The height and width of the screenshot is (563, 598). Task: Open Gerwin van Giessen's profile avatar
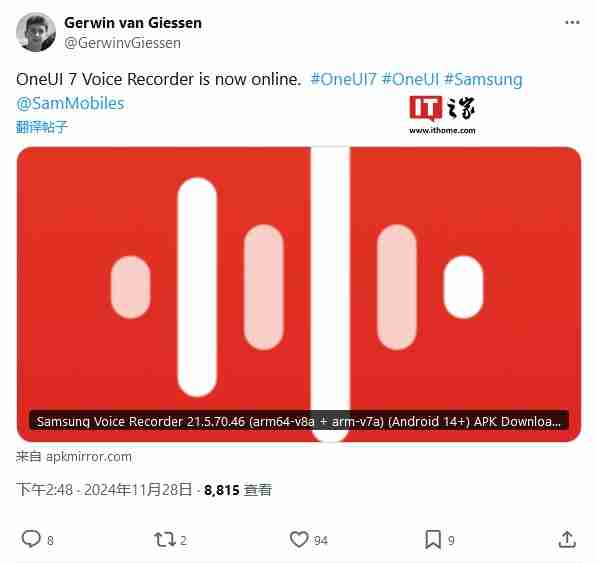click(x=36, y=32)
